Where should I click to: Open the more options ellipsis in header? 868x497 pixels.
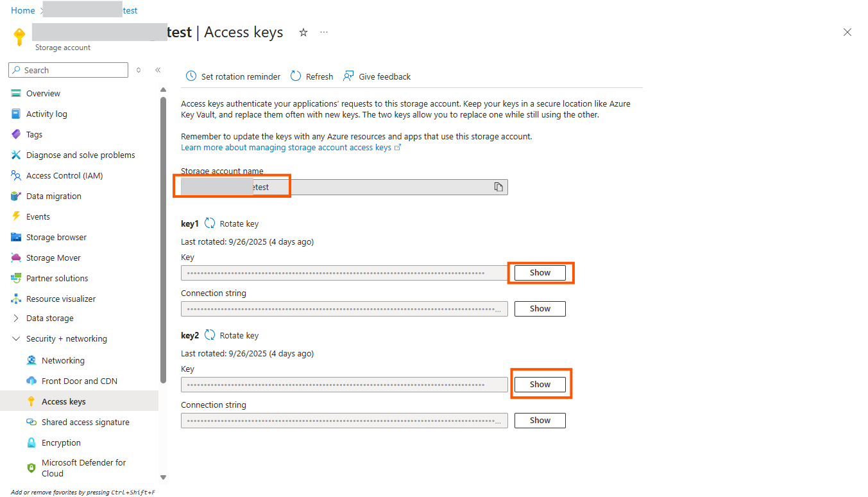point(324,32)
